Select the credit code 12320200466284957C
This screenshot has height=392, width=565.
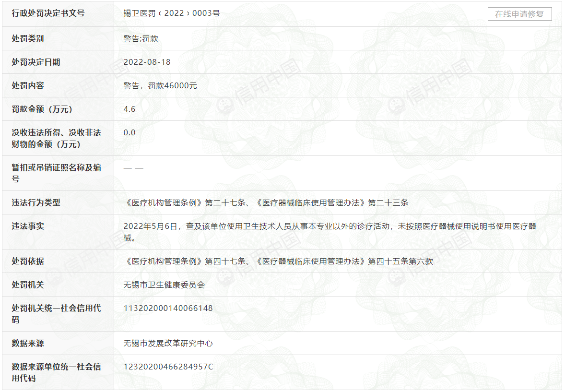tap(168, 367)
